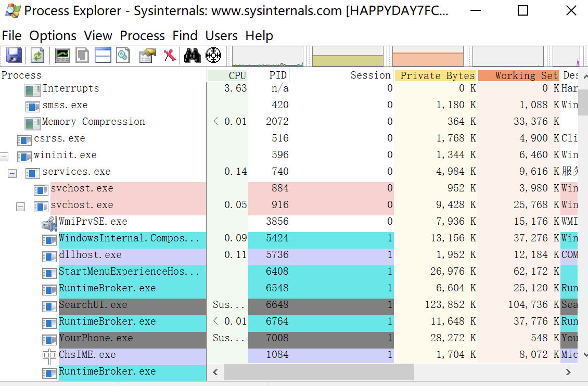Click Find Window's Process crosshair icon

213,56
